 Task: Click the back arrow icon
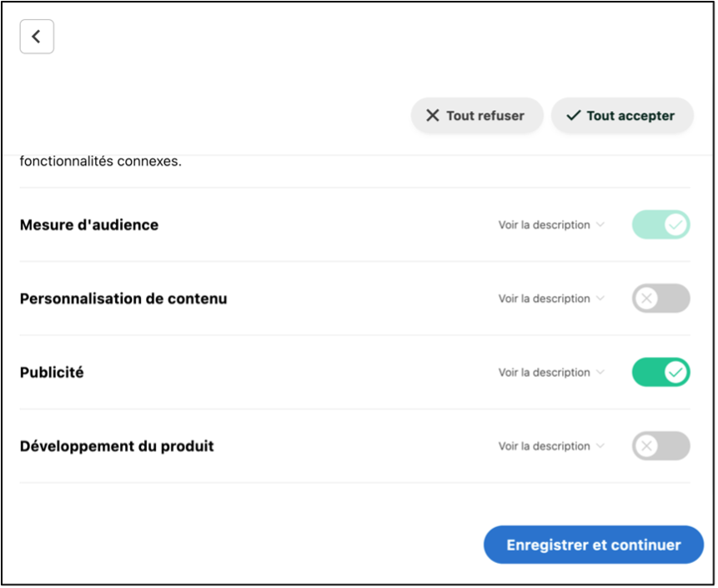(37, 38)
